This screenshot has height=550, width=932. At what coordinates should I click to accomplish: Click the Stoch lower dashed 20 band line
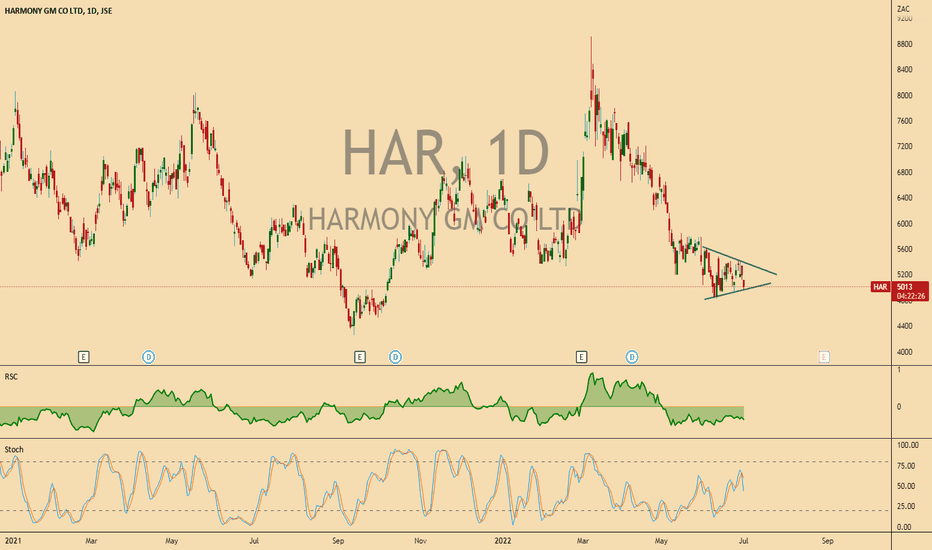(x=445, y=510)
